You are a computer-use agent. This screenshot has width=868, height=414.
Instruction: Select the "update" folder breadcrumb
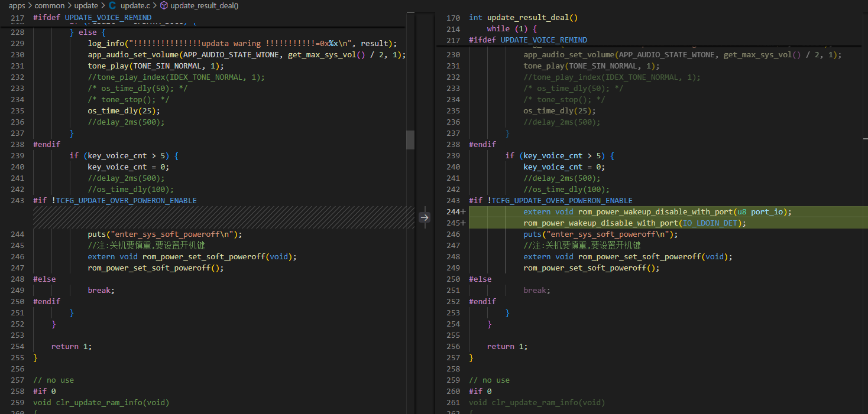coord(86,5)
